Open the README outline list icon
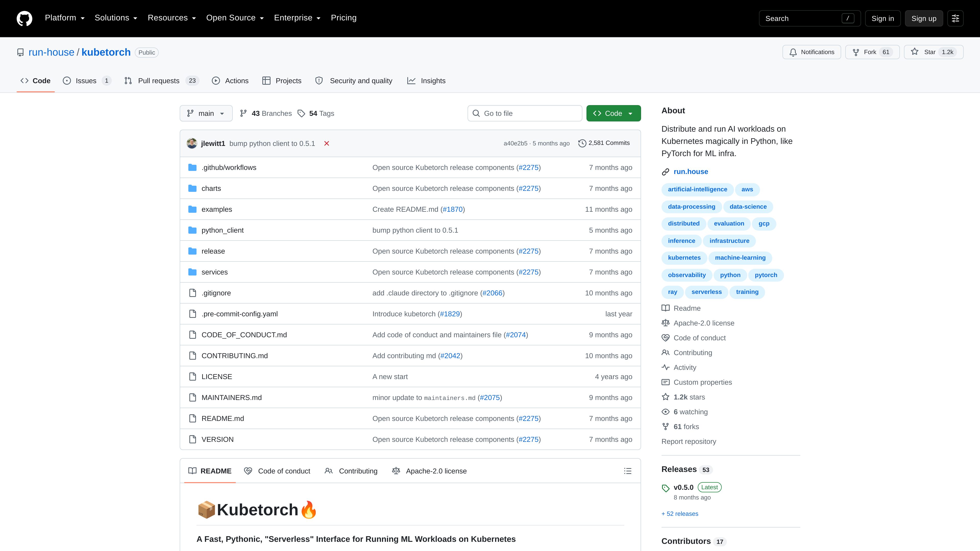 (628, 471)
